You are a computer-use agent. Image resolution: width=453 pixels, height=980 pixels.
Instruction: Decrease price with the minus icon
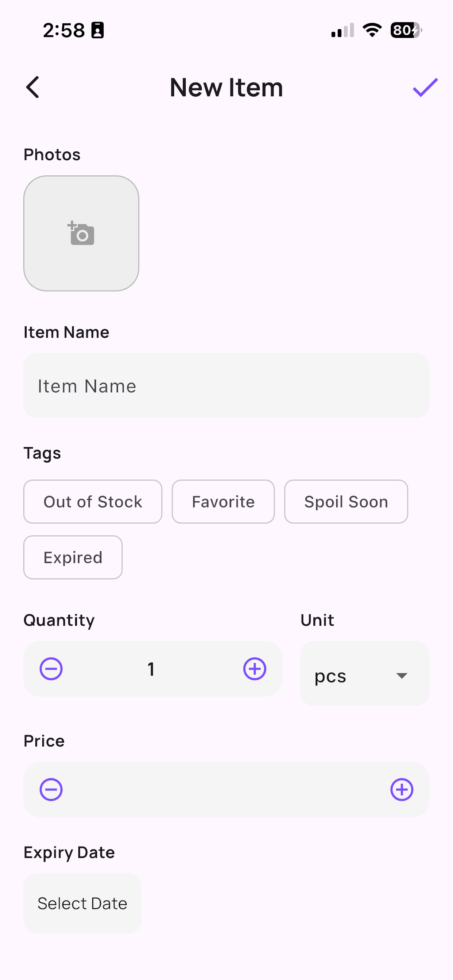point(51,789)
